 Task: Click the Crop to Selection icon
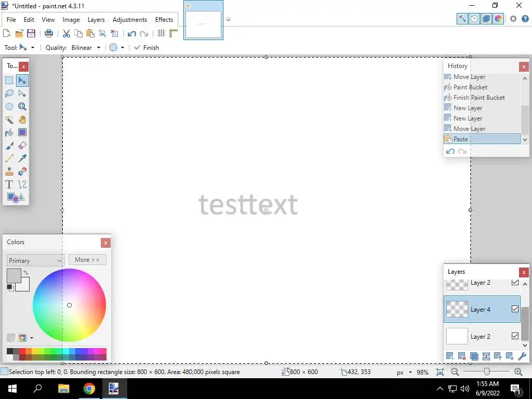102,33
